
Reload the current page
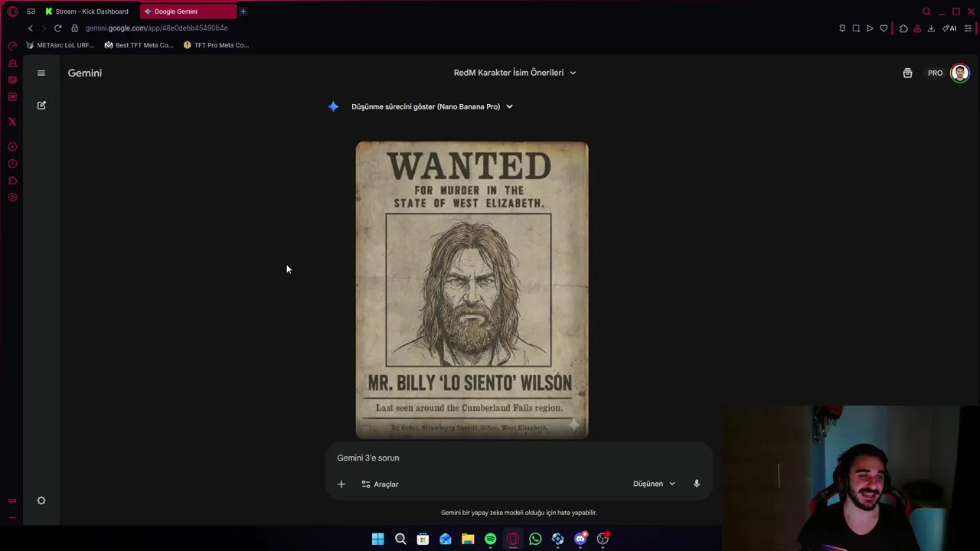click(x=57, y=28)
